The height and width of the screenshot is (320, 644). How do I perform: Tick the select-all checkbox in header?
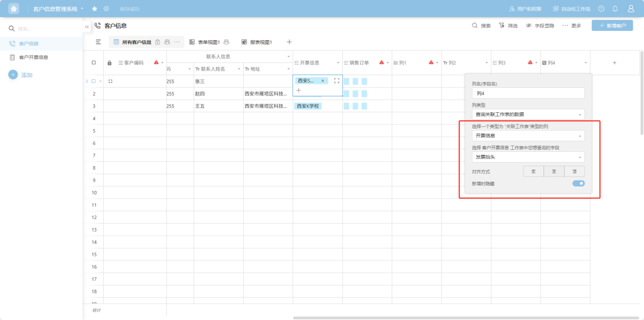(x=94, y=62)
